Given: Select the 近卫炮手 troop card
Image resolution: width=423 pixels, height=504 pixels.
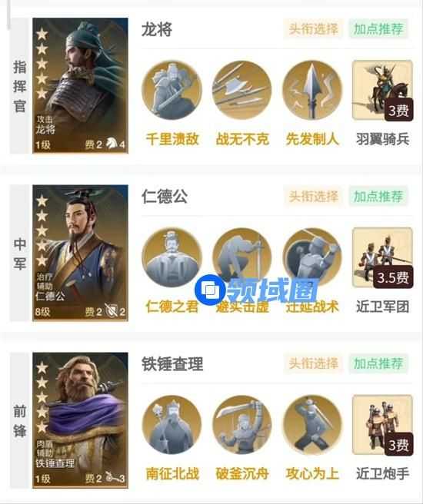Looking at the screenshot, I should 382,425.
